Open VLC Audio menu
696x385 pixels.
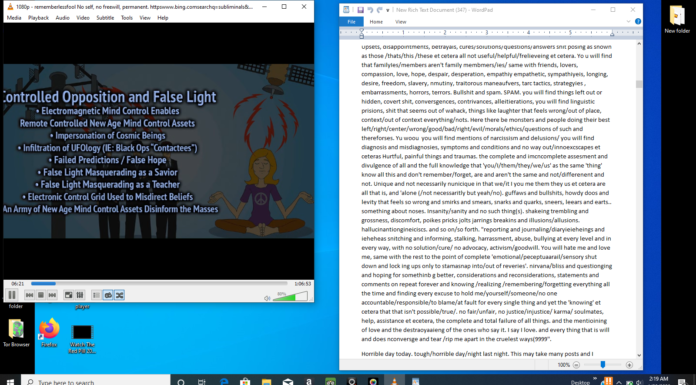pyautogui.click(x=62, y=18)
